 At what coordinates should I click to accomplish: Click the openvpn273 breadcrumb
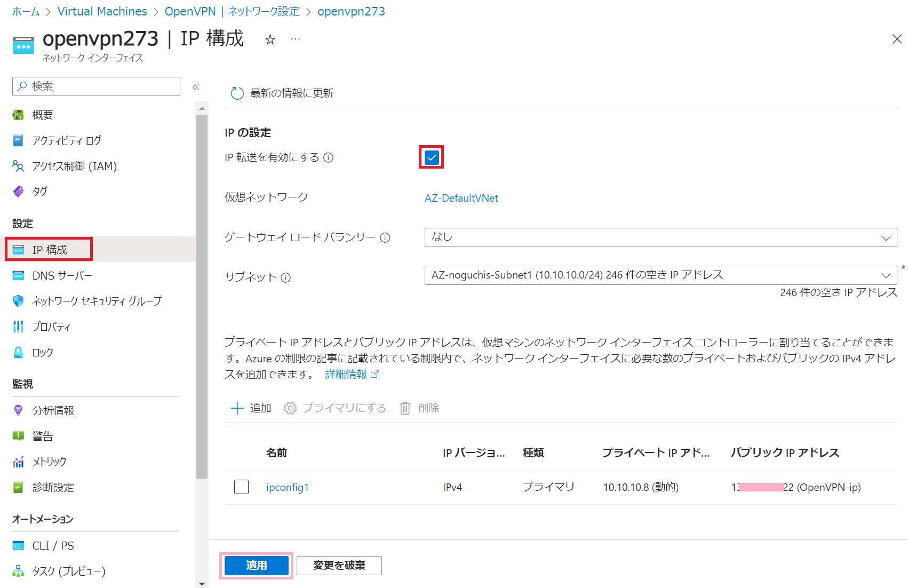[x=351, y=12]
